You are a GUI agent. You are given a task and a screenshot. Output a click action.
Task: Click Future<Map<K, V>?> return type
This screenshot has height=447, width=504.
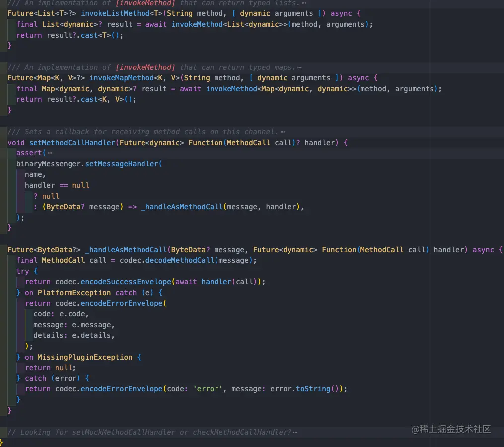click(46, 78)
